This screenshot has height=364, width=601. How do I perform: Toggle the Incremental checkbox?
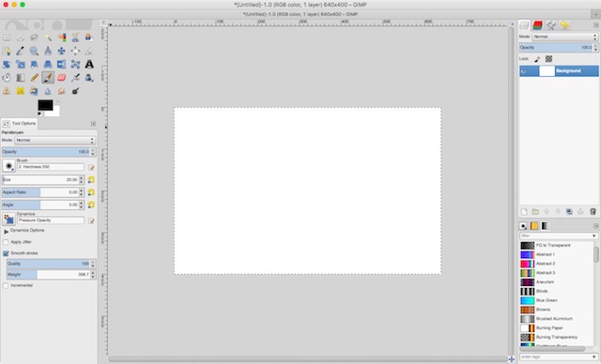coord(6,285)
